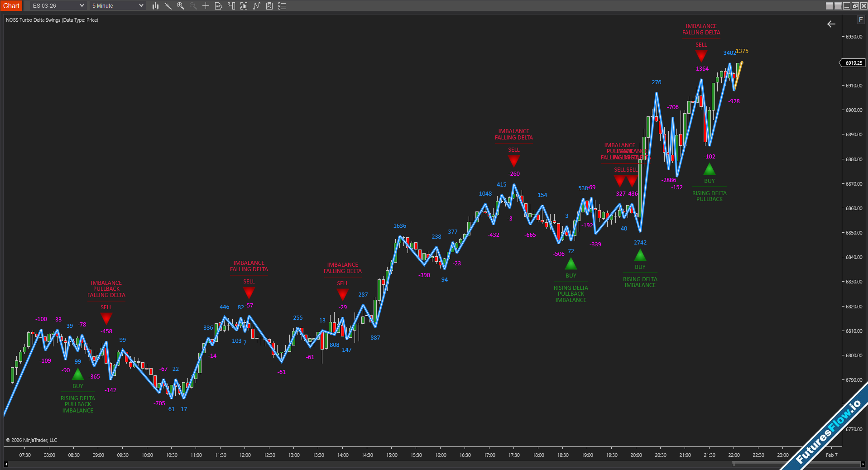The width and height of the screenshot is (868, 470).
Task: Select the Drawing Tools pencil icon
Action: pyautogui.click(x=168, y=6)
